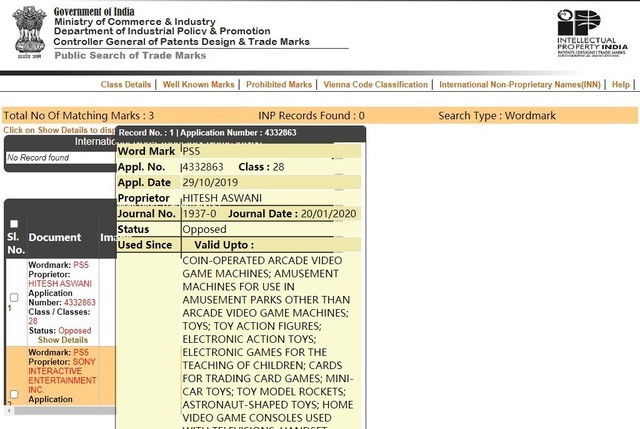Click 'INP Records Found : 0' text
640x429 pixels.
311,116
